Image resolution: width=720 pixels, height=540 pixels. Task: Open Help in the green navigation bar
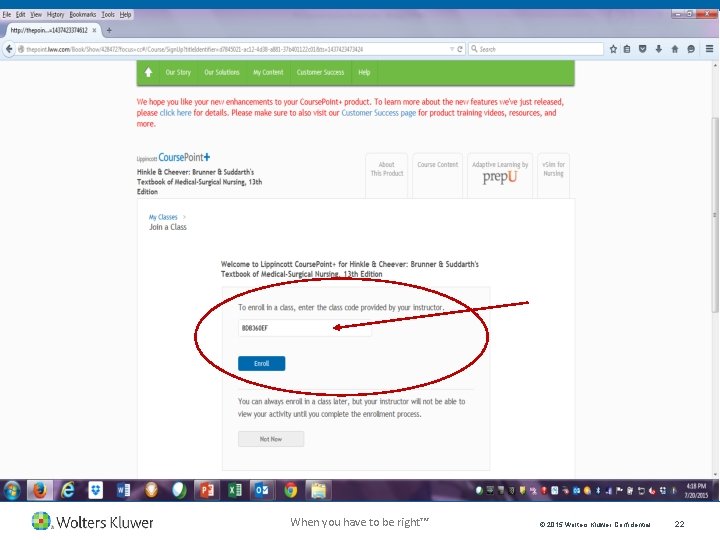click(364, 72)
